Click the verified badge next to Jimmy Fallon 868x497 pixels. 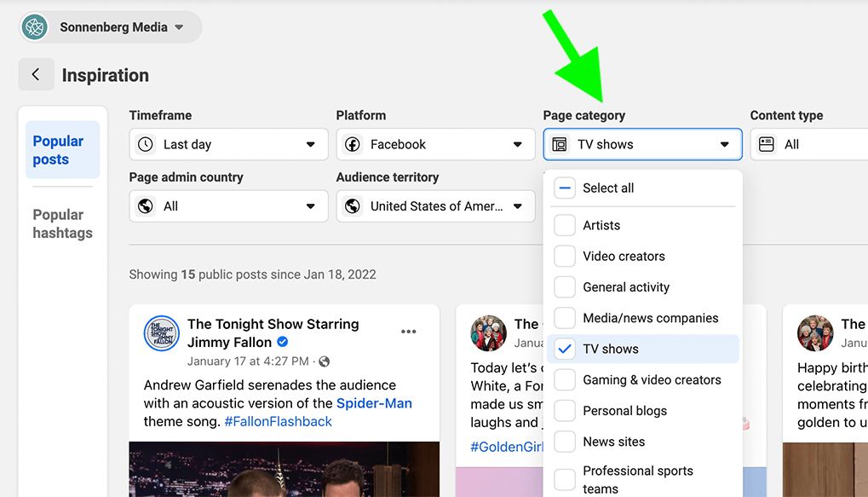pyautogui.click(x=282, y=342)
